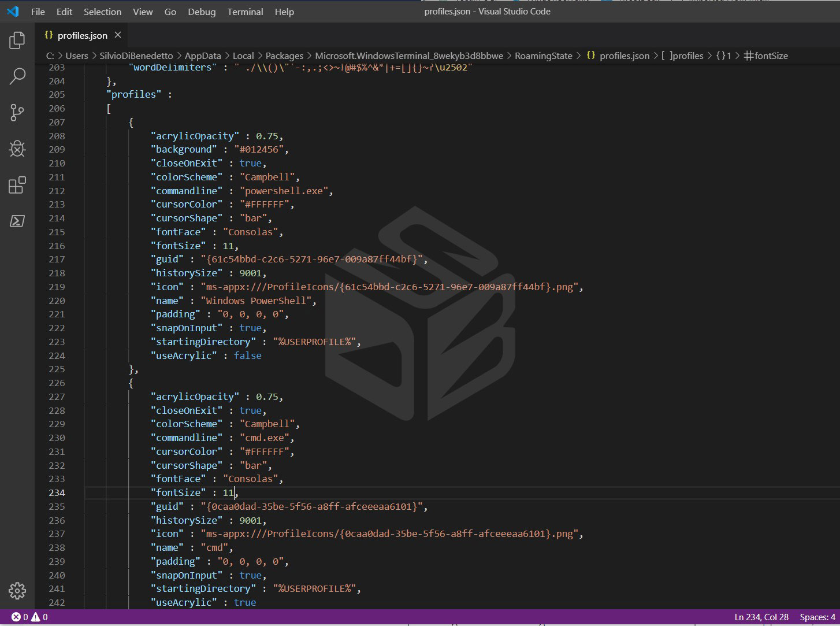840x626 pixels.
Task: Open the Debug view from the activity bar
Action: pos(17,149)
